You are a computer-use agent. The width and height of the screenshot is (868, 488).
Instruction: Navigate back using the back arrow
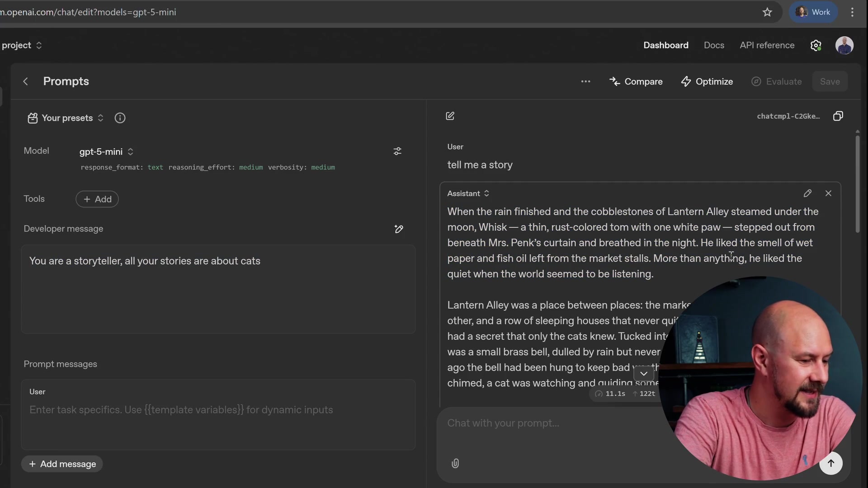click(26, 81)
